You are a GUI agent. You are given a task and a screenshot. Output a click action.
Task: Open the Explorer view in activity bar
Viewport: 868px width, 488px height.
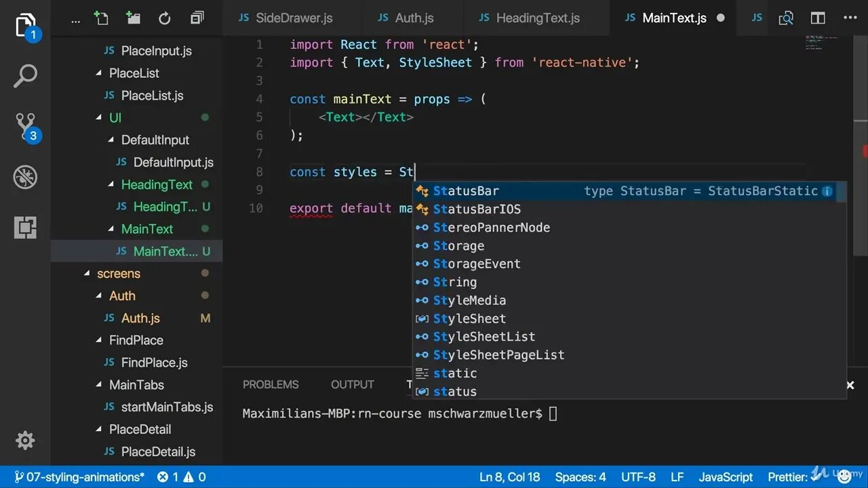25,26
